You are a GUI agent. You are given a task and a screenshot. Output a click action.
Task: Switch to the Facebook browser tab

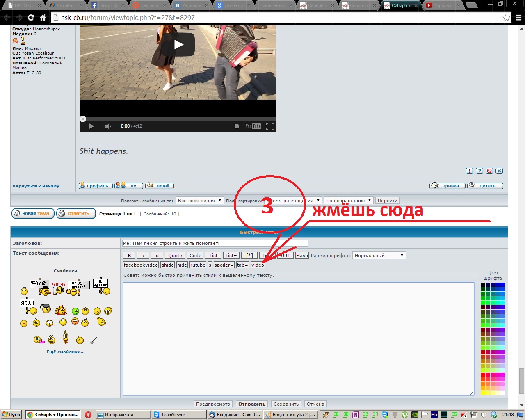(104, 5)
